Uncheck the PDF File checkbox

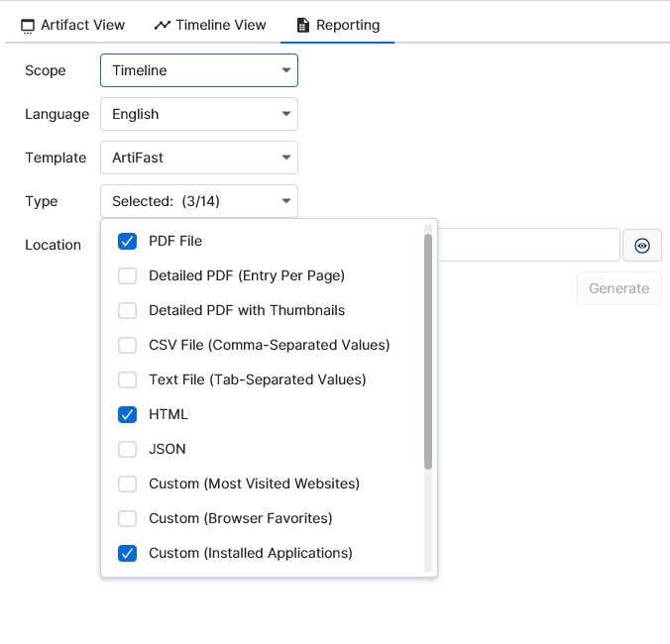click(x=128, y=241)
